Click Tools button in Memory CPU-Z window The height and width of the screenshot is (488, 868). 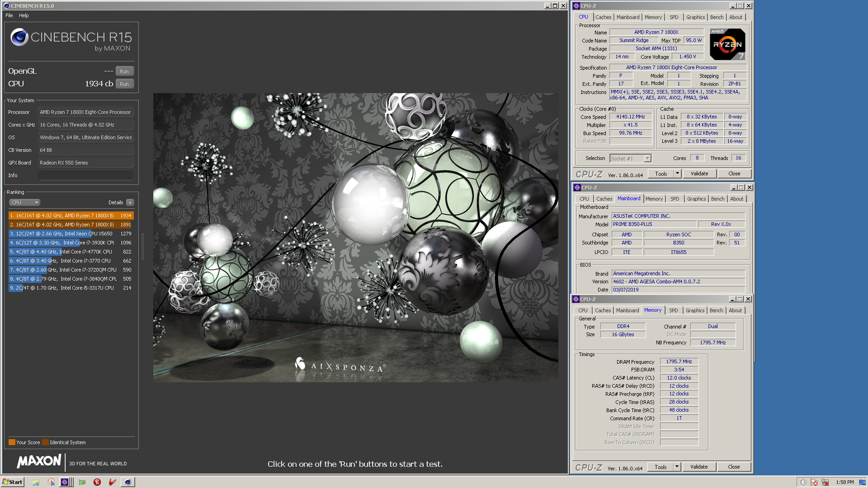coord(660,467)
